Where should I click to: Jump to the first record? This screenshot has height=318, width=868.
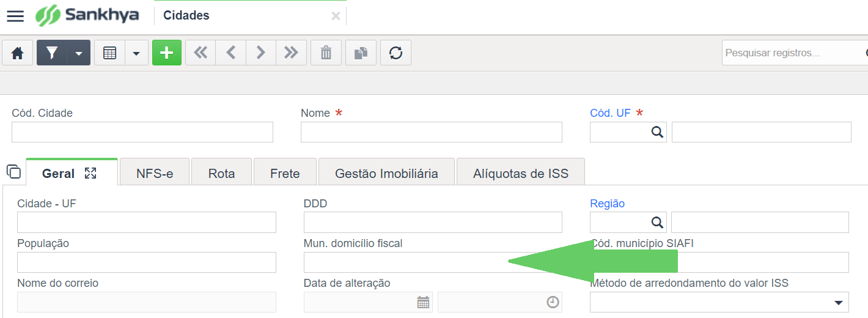200,53
